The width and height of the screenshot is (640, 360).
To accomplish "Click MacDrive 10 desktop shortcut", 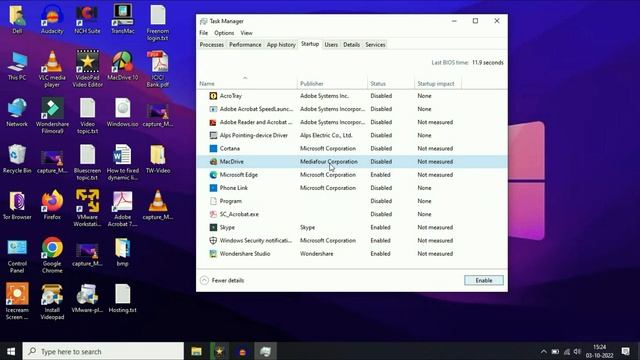I will point(122,65).
